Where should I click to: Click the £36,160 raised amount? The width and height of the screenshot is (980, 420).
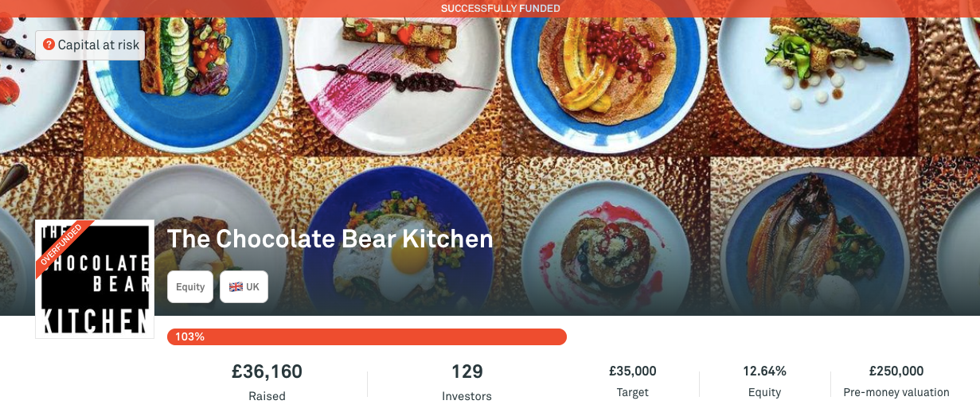pos(267,371)
